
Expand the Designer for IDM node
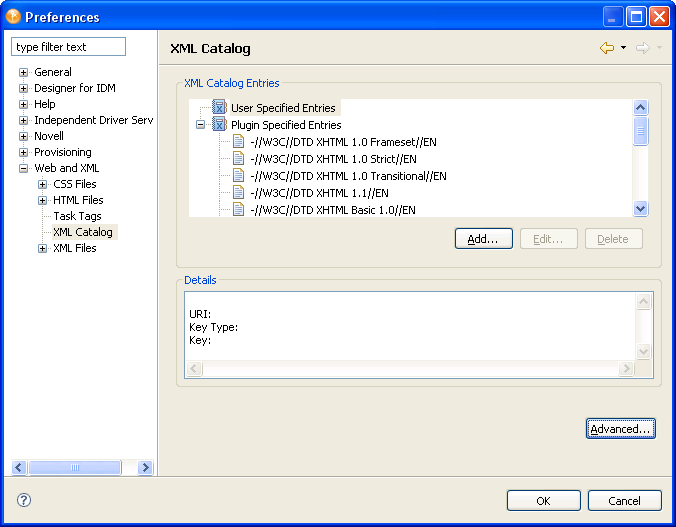[24, 88]
